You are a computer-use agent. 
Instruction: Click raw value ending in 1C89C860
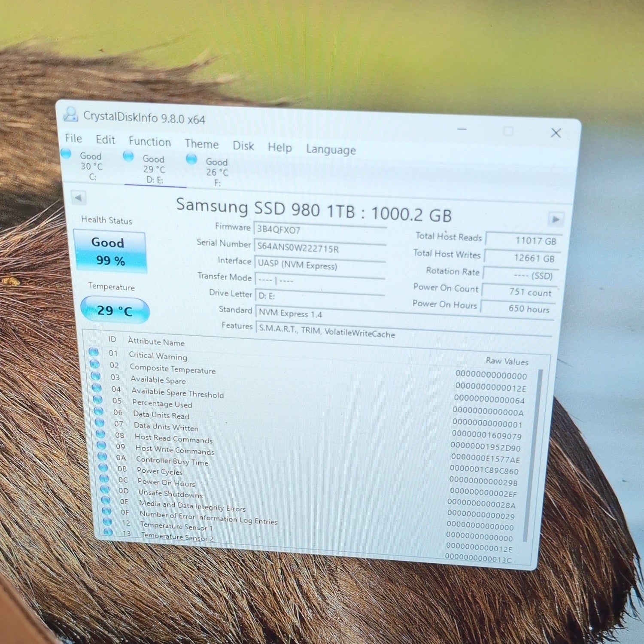coord(484,470)
